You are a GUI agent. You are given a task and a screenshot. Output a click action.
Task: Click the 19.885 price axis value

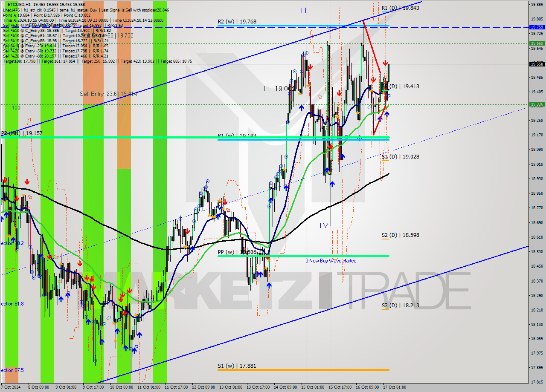(x=537, y=4)
